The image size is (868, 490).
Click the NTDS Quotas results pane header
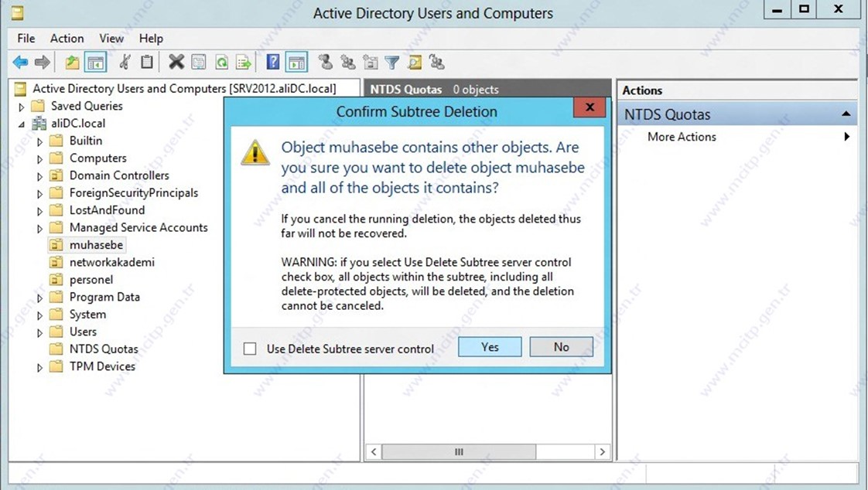(x=487, y=89)
